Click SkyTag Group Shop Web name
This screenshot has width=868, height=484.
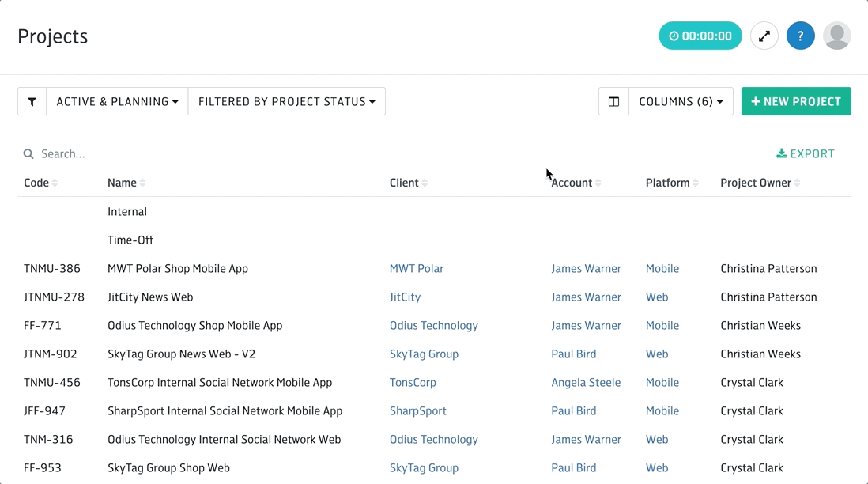[x=168, y=468]
